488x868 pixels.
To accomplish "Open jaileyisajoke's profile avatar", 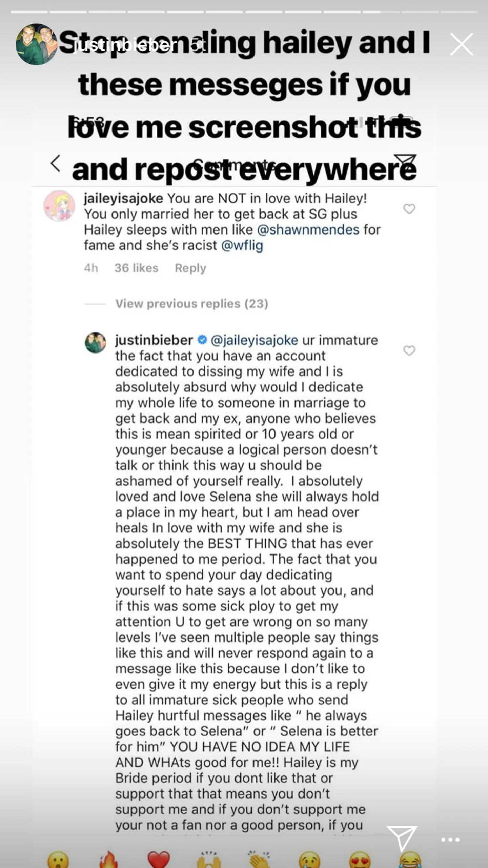I will click(59, 206).
